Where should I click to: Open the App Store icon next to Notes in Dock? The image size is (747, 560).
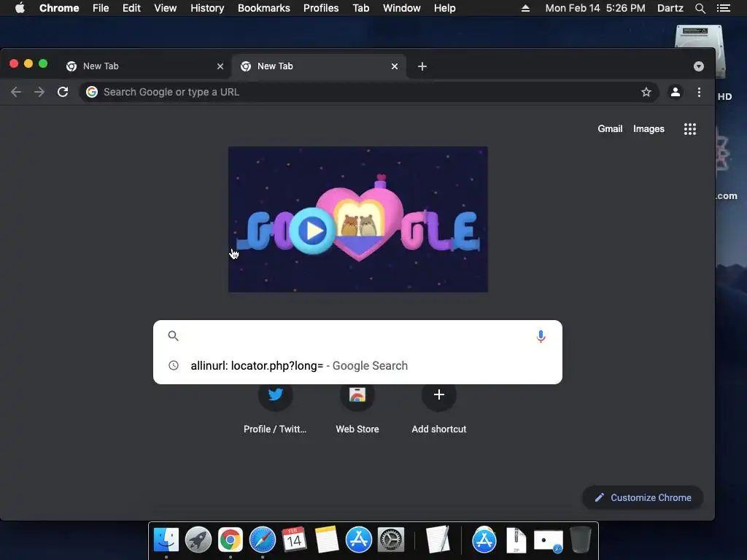pos(359,540)
